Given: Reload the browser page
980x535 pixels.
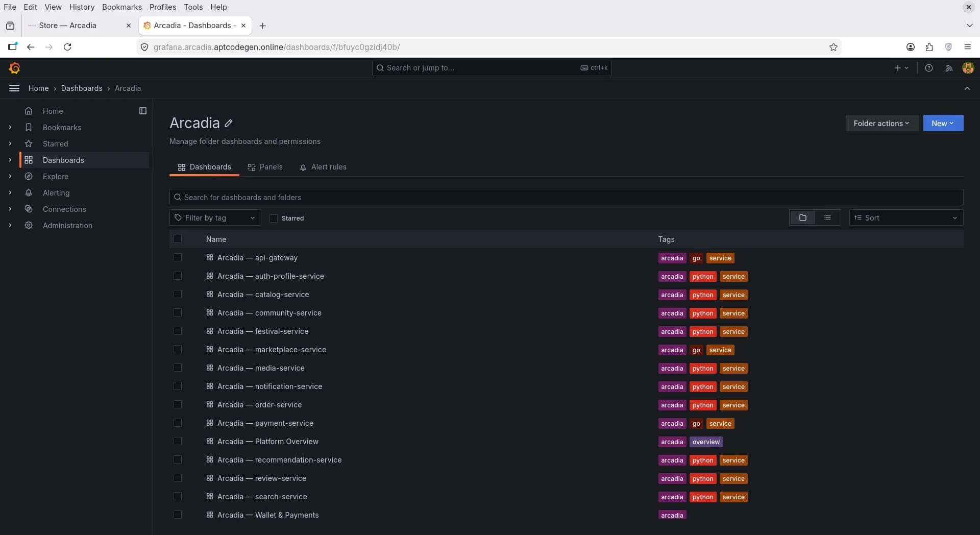Looking at the screenshot, I should (67, 47).
